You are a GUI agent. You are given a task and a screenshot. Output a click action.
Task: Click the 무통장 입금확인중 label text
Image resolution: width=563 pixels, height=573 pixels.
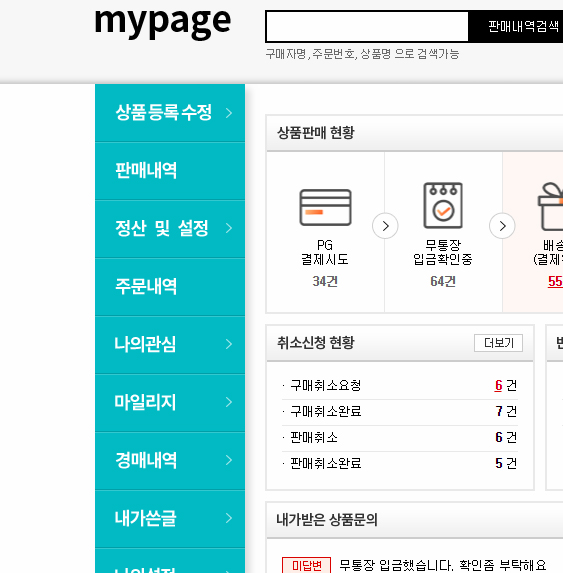(443, 252)
